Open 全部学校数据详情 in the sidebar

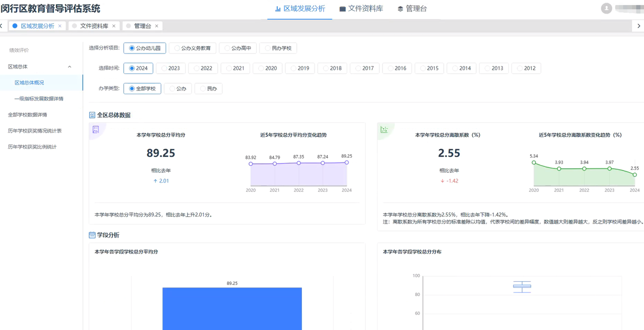tap(27, 115)
